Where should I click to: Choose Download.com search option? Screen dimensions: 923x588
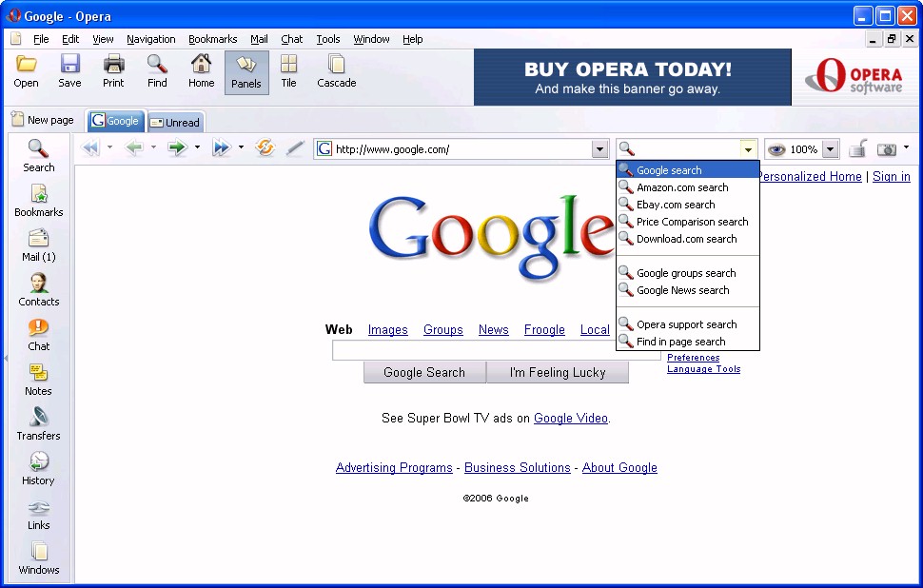pos(688,239)
